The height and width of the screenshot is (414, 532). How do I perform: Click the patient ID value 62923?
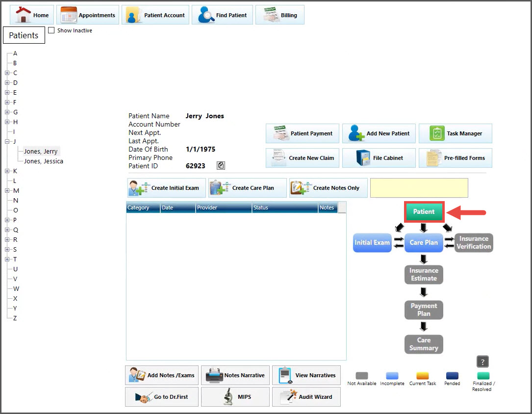click(196, 166)
